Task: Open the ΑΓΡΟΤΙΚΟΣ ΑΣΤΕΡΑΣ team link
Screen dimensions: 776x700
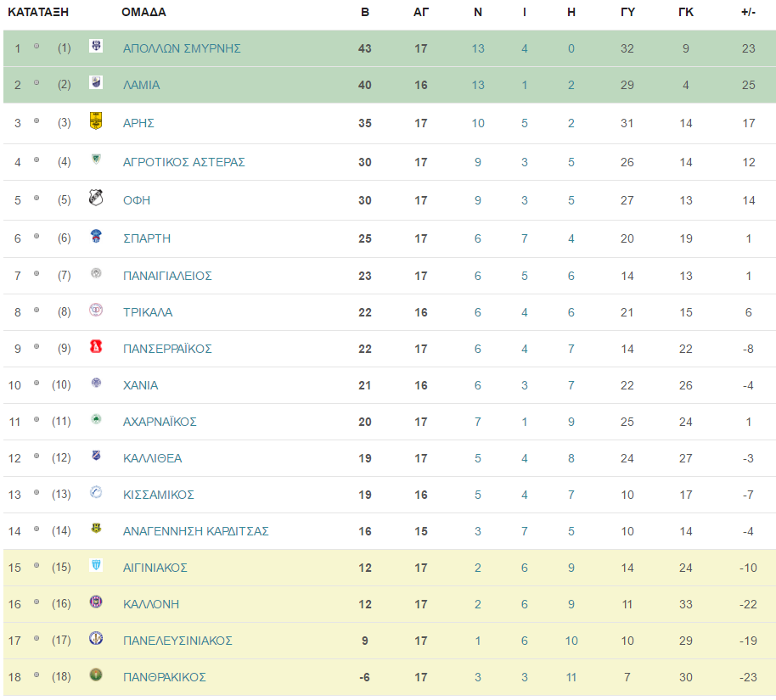Action: (x=184, y=162)
